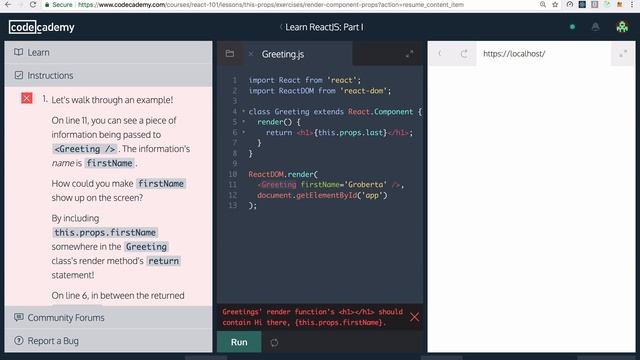Click the this.props.firstName code snippet in instructions
The image size is (640, 360).
click(x=105, y=232)
